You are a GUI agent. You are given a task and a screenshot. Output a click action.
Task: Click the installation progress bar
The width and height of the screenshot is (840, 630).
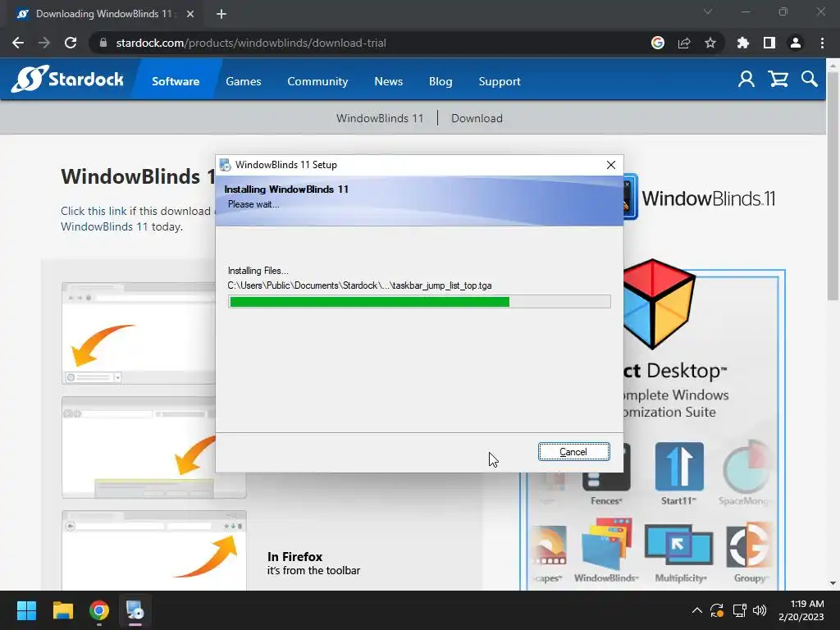[x=419, y=302]
